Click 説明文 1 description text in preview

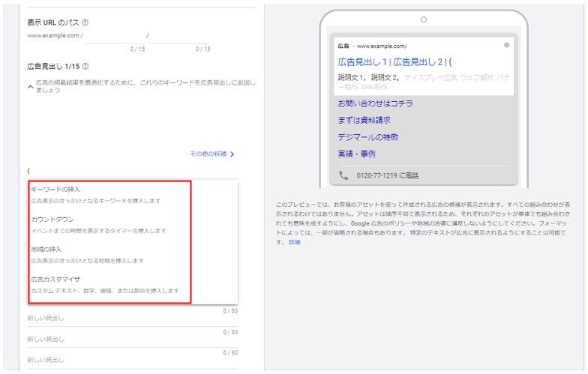[352, 78]
